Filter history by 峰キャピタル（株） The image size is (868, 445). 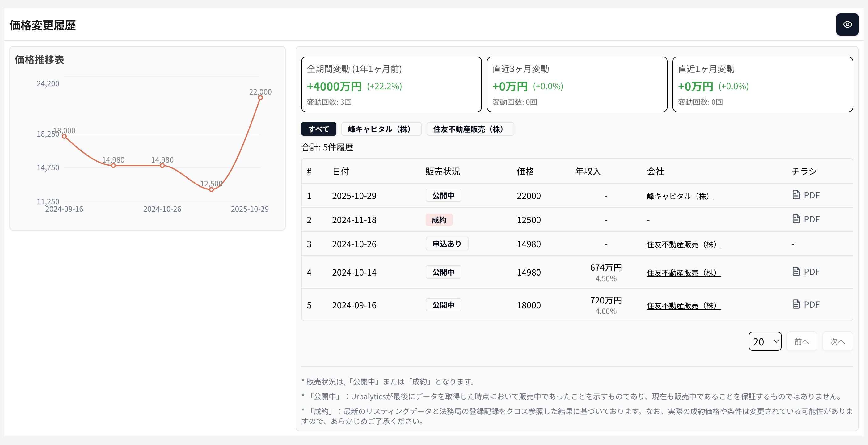[x=381, y=129]
